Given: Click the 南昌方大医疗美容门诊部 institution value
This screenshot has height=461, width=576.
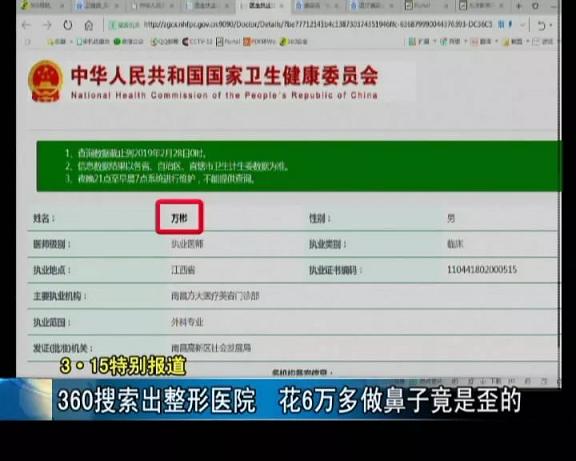Looking at the screenshot, I should coord(215,296).
